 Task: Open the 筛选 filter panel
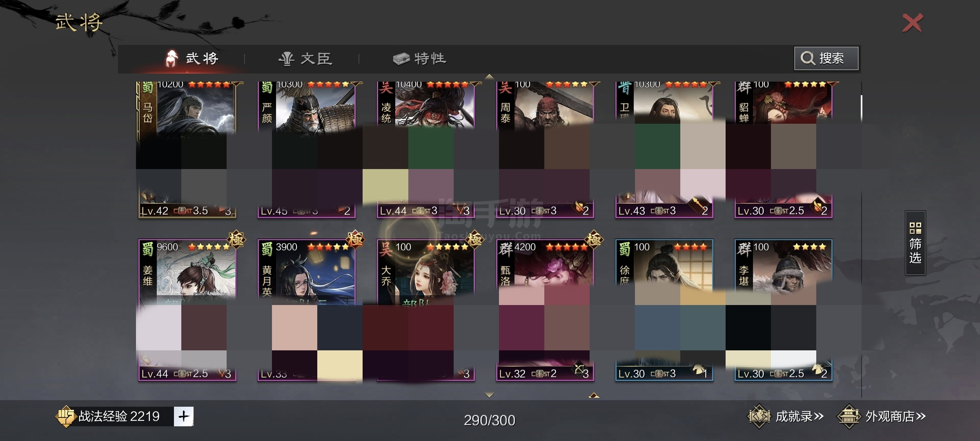[x=915, y=243]
